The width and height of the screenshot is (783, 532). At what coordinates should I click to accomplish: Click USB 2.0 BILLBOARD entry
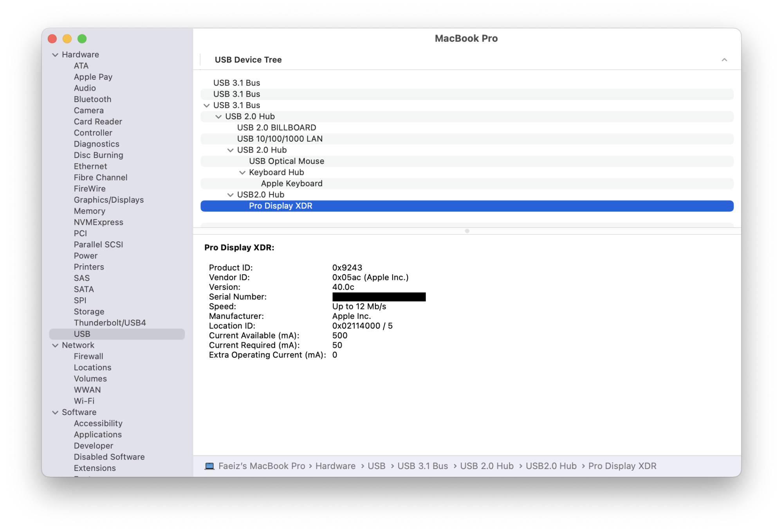(x=276, y=128)
